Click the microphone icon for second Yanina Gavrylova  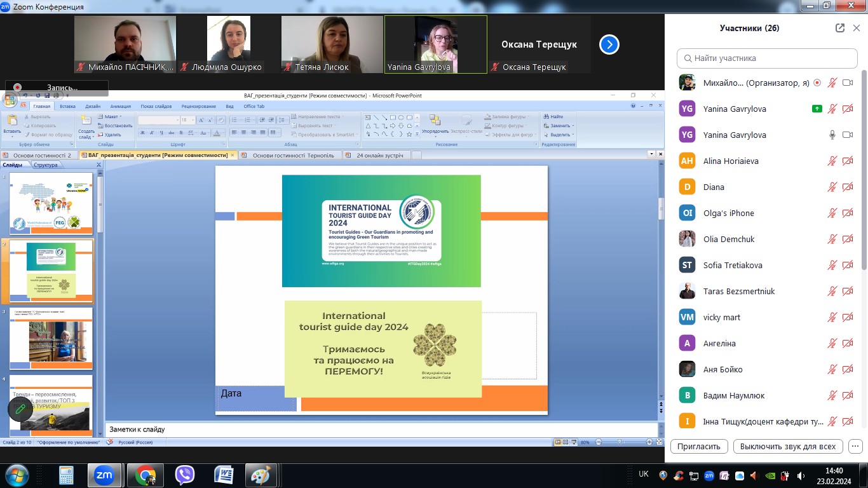pyautogui.click(x=832, y=135)
